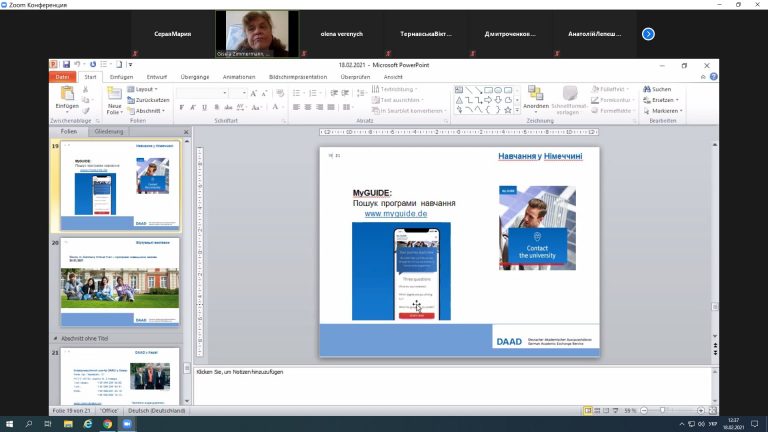Show next Zoom participants with arrow
This screenshot has width=768, height=432.
click(648, 33)
